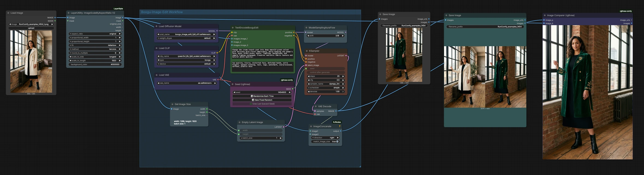644x175 pixels.
Task: Change the Load CLIP type value boogu
Action: click(x=186, y=60)
